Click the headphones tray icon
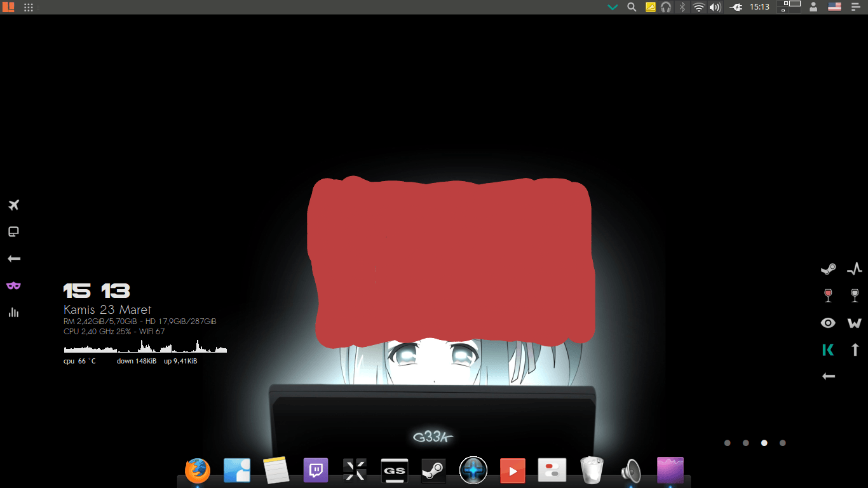 tap(666, 7)
